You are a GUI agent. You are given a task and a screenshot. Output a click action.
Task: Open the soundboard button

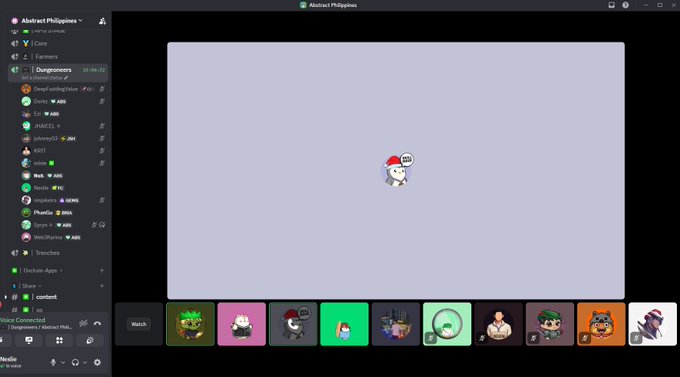(x=90, y=341)
